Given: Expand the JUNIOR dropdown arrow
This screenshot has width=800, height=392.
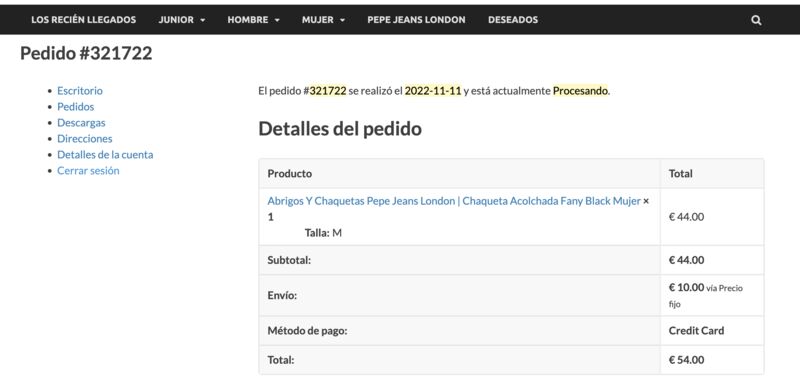Looking at the screenshot, I should pyautogui.click(x=203, y=20).
